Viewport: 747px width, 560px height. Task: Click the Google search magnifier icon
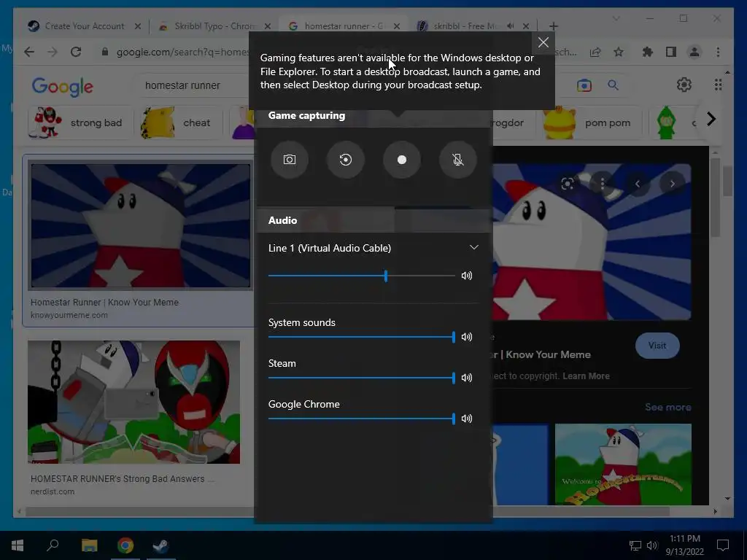pyautogui.click(x=613, y=86)
